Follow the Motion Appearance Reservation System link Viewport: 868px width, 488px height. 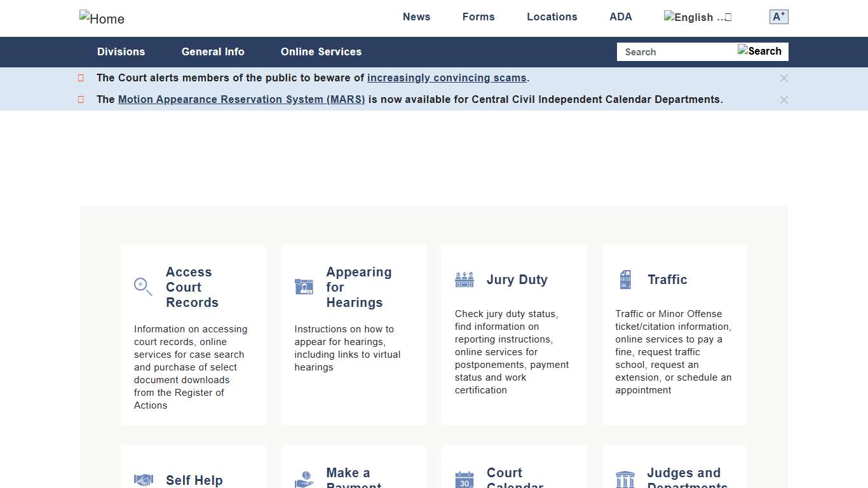(241, 100)
